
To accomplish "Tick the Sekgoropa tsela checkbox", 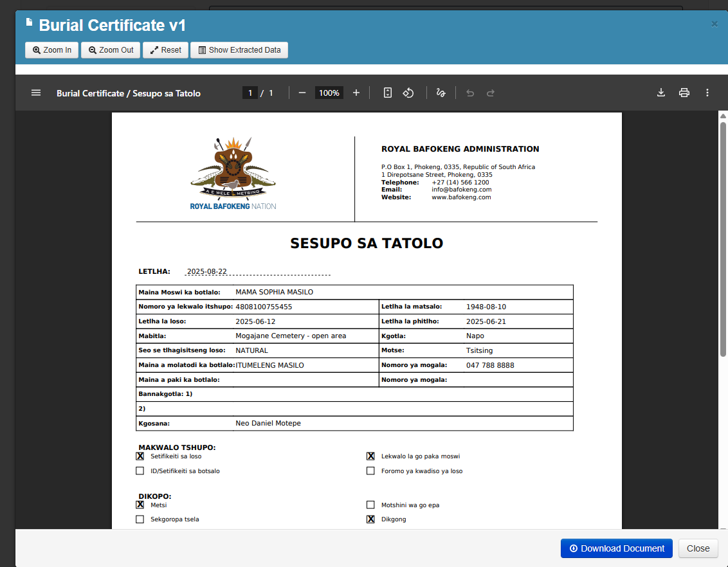I will [140, 519].
